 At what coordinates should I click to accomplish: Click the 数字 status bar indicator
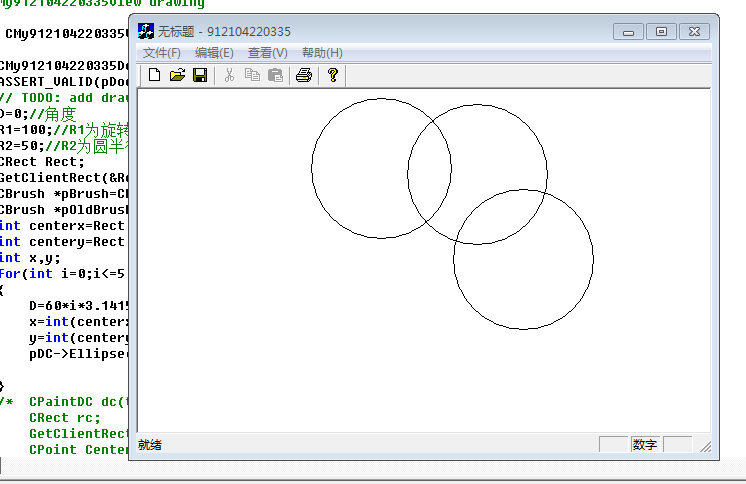click(645, 444)
